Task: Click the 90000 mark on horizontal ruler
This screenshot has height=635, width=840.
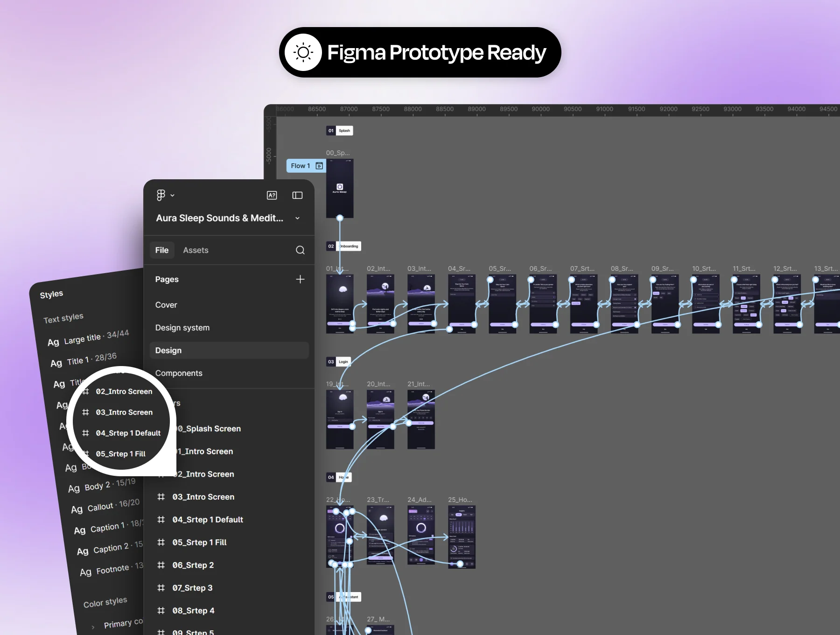Action: [540, 109]
